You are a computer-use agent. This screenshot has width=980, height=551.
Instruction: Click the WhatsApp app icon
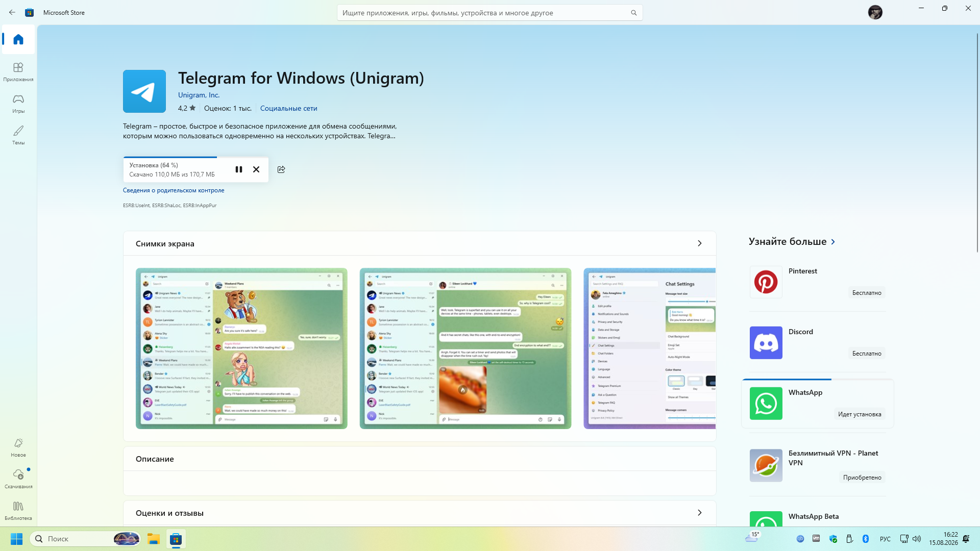(766, 404)
